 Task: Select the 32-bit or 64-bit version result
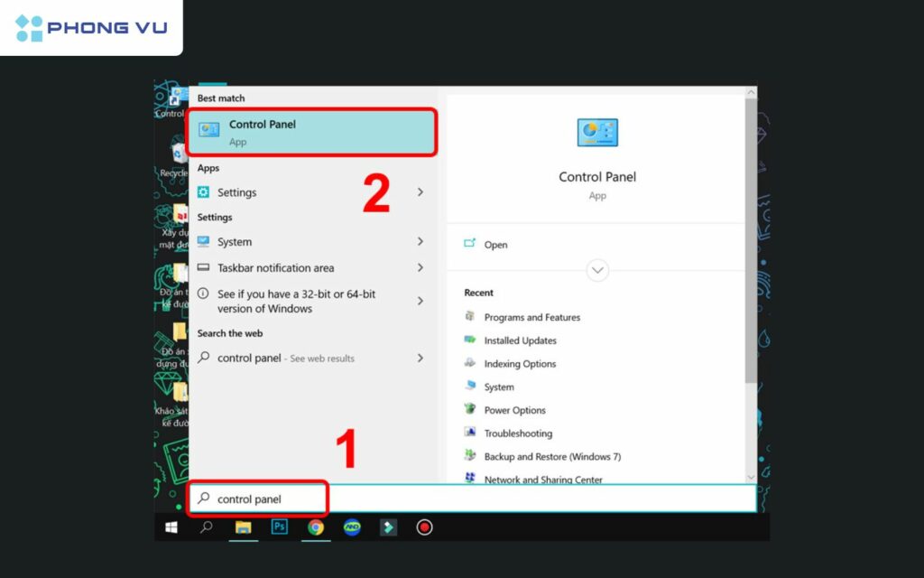[x=298, y=302]
